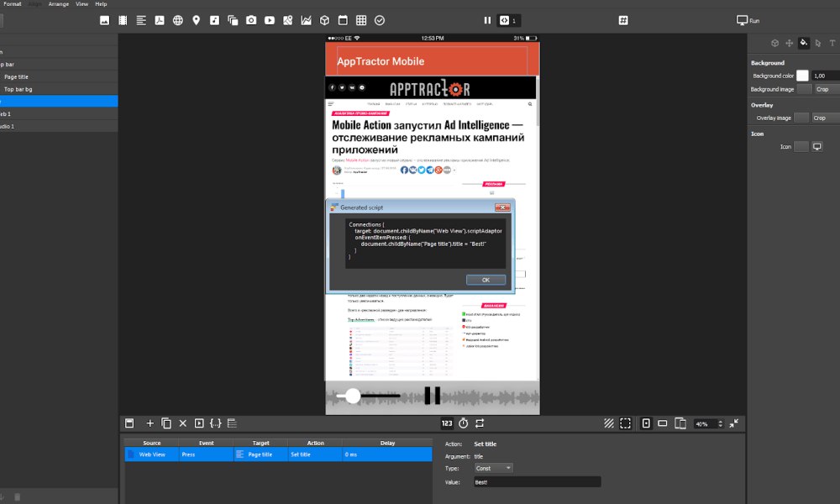Switch to the move/position properties tab
Viewport: 840px width, 504px height.
pos(789,43)
